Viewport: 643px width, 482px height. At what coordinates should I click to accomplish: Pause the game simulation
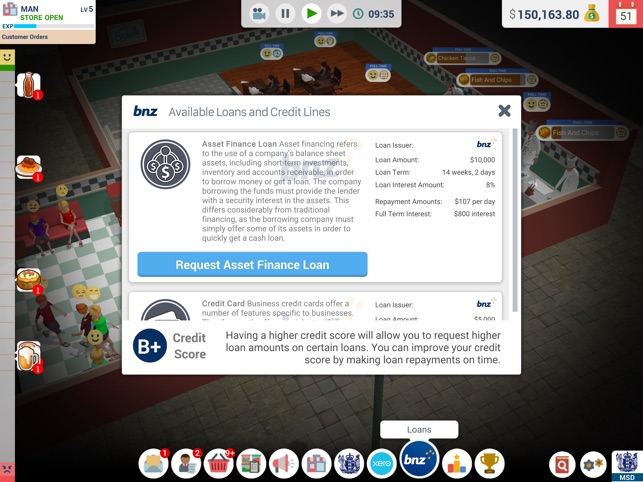[x=285, y=14]
